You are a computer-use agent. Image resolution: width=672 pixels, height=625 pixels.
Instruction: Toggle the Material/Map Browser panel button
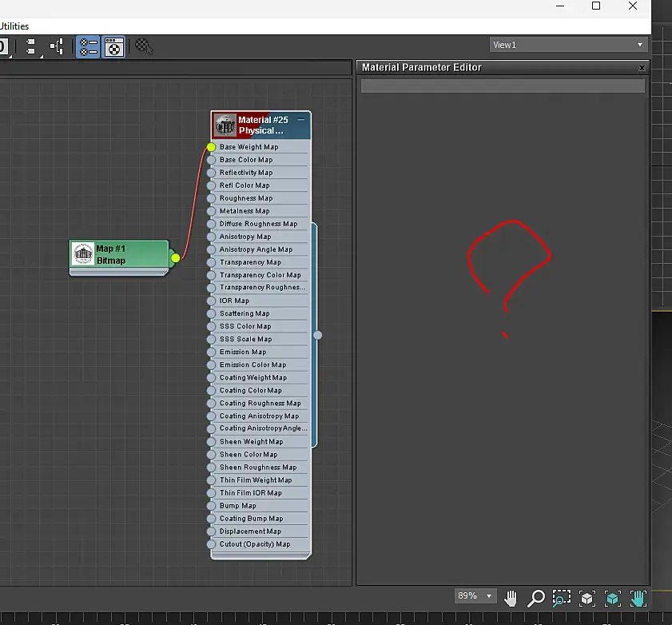pyautogui.click(x=88, y=47)
